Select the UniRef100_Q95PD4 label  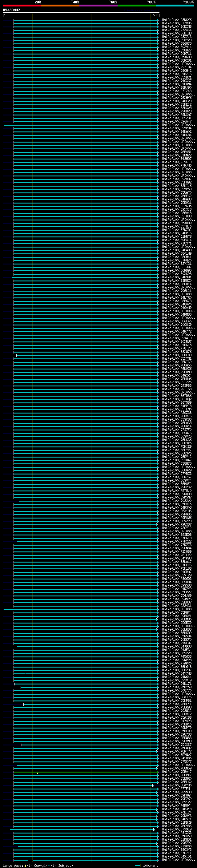tap(177, 128)
